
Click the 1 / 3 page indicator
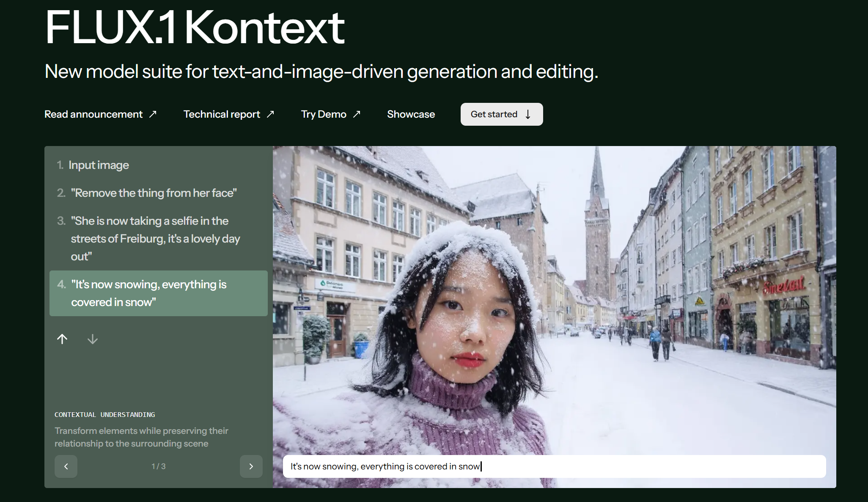(x=159, y=466)
